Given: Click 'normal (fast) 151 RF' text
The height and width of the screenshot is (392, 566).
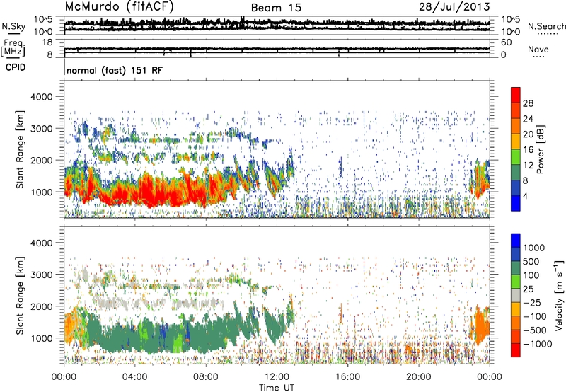Looking at the screenshot, I should pyautogui.click(x=115, y=70).
